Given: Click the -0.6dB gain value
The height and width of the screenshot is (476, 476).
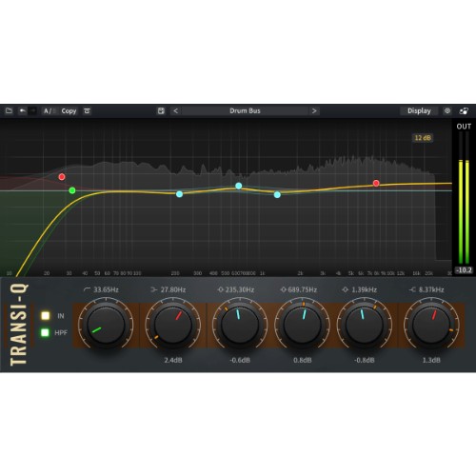Looking at the screenshot, I should tap(240, 360).
